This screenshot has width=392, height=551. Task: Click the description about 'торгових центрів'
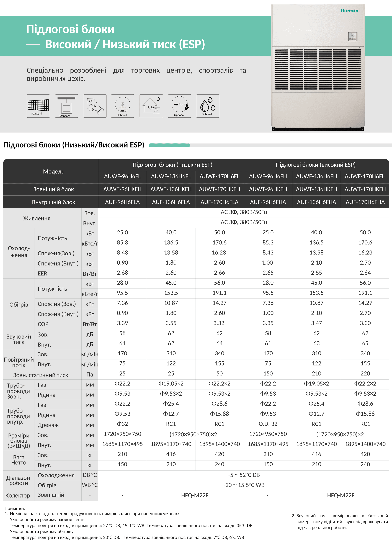[x=136, y=74]
